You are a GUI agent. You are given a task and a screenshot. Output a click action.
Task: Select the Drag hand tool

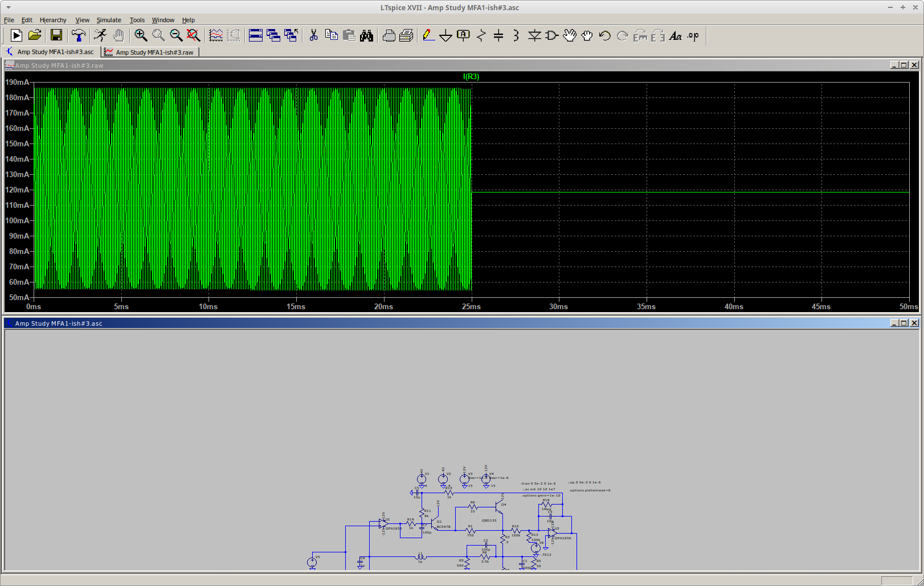(x=587, y=35)
